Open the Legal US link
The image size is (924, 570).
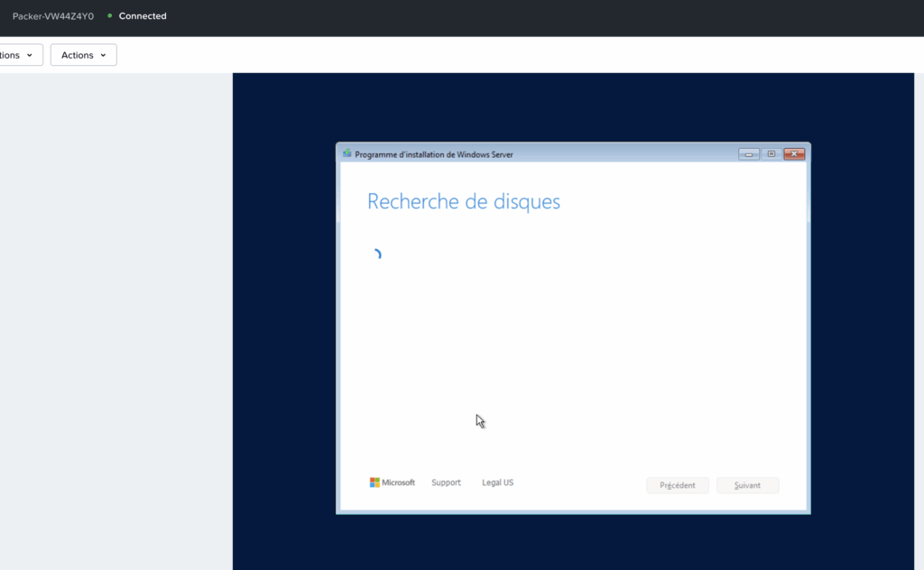pos(497,482)
